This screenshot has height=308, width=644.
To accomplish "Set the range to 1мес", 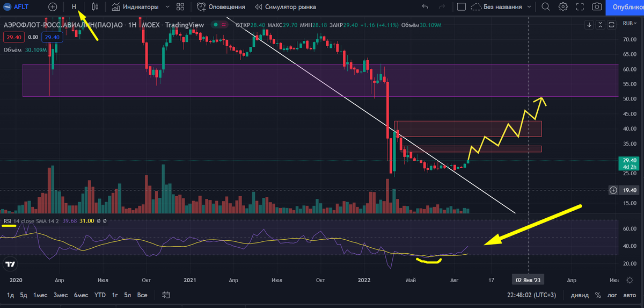I will (x=41, y=295).
